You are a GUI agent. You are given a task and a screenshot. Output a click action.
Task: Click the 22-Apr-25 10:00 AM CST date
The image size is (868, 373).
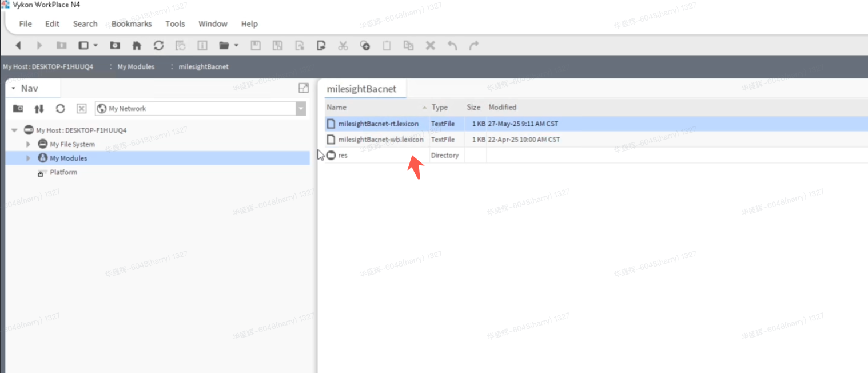coord(524,140)
